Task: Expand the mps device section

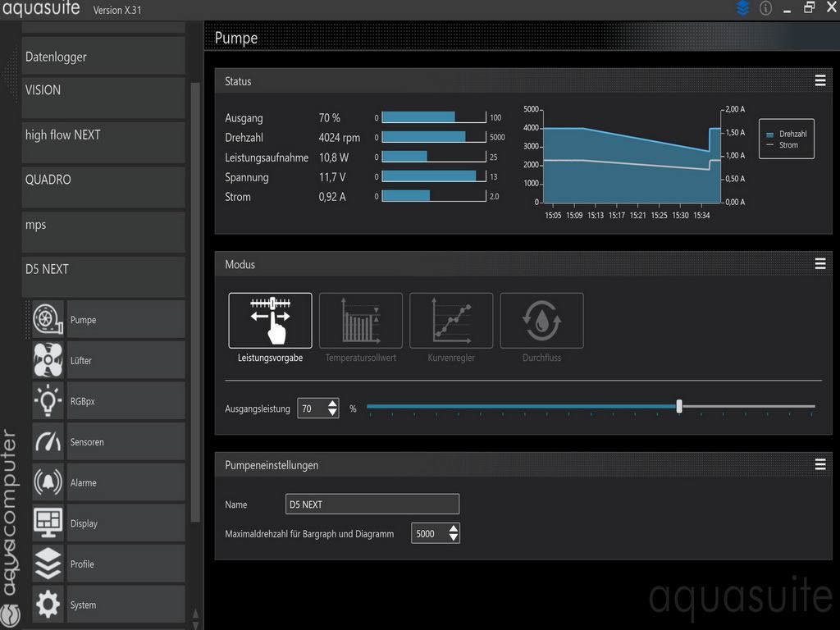Action: pyautogui.click(x=103, y=232)
